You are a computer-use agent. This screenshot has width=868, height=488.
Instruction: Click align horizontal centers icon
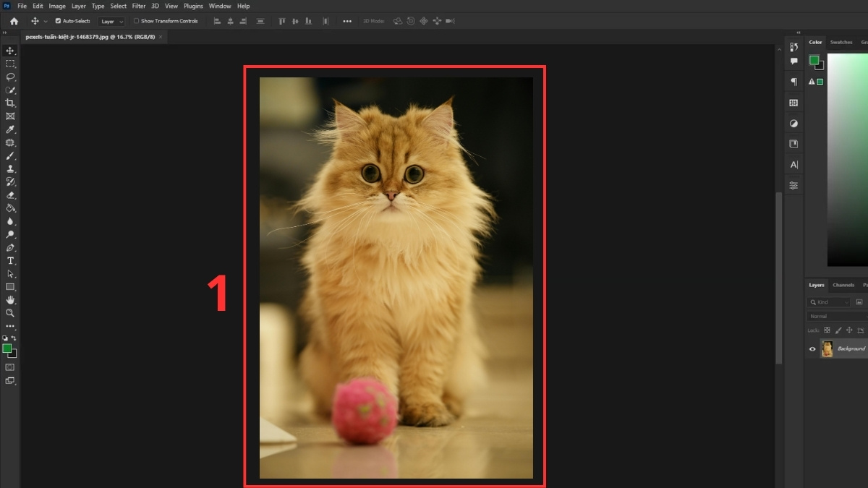(231, 21)
